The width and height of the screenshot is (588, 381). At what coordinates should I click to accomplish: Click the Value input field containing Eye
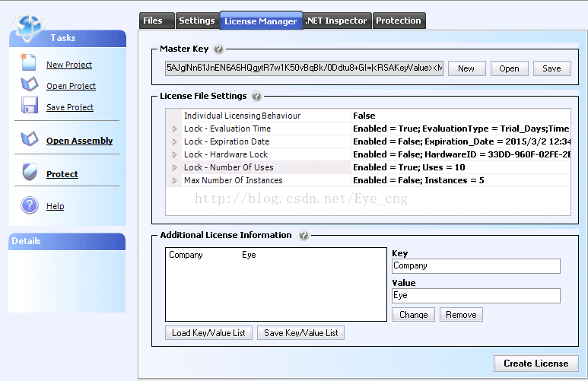click(x=476, y=296)
